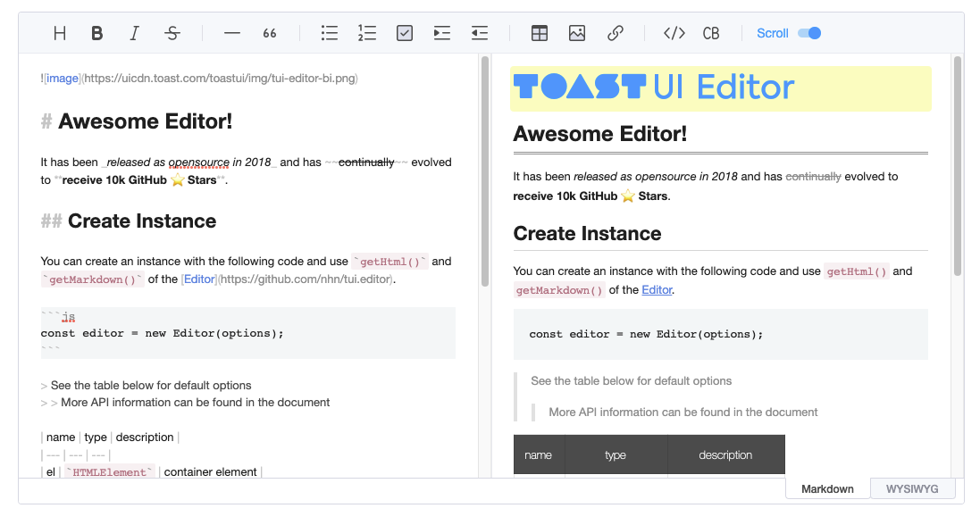The width and height of the screenshot is (980, 525).
Task: Click the Editor link in markdown source
Action: 199,279
